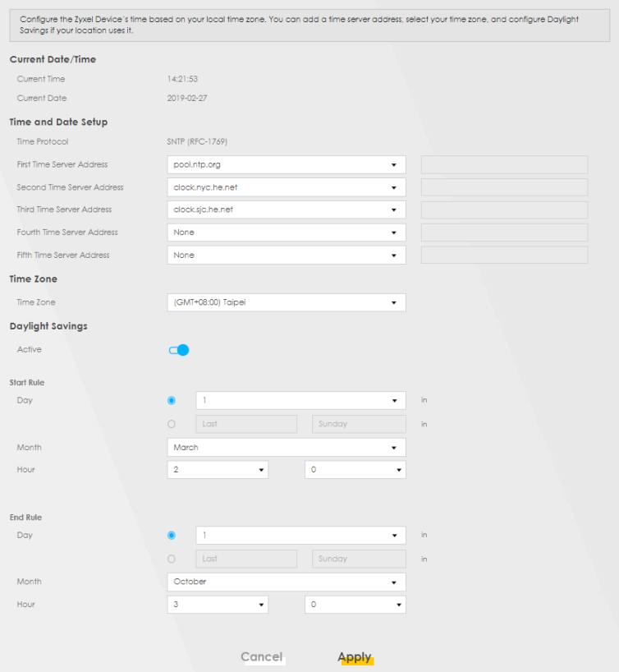Open End Rule Month October dropdown

point(286,582)
